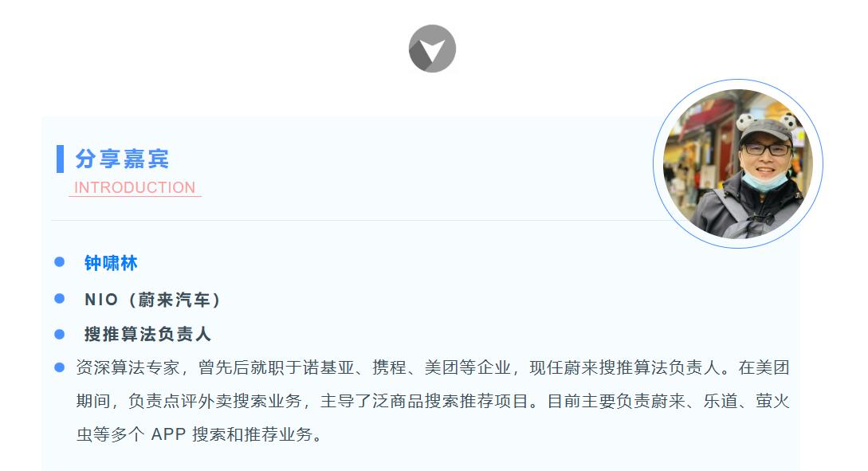Click the bio's first line starting 资深算法专家
The height and width of the screenshot is (471, 868).
pos(433,367)
